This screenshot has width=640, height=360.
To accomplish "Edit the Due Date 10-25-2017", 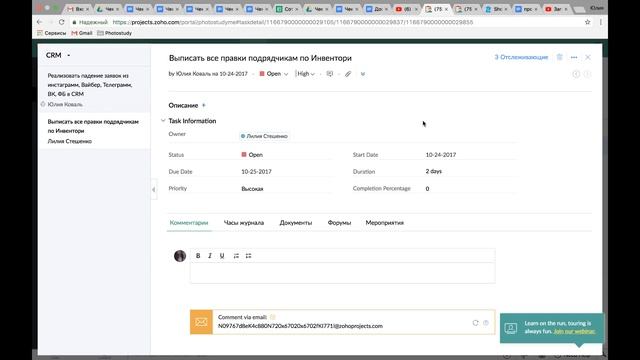I will coord(256,171).
